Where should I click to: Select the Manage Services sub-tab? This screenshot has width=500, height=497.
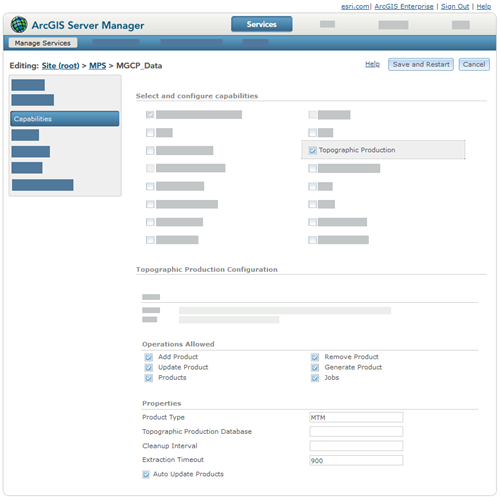[43, 43]
